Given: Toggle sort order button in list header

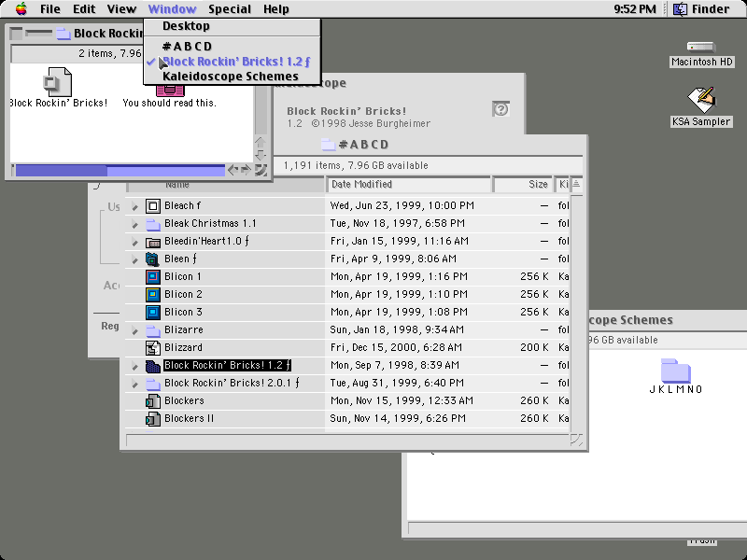Looking at the screenshot, I should pos(576,184).
